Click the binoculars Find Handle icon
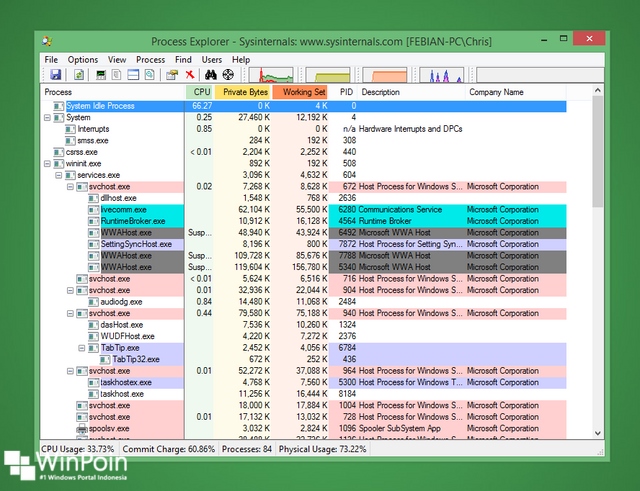 [211, 75]
